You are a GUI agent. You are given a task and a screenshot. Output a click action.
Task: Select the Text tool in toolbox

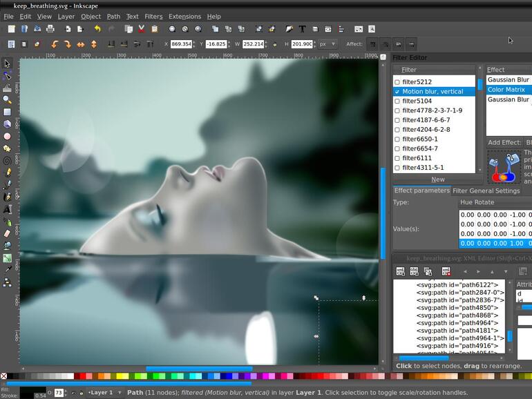(x=8, y=209)
